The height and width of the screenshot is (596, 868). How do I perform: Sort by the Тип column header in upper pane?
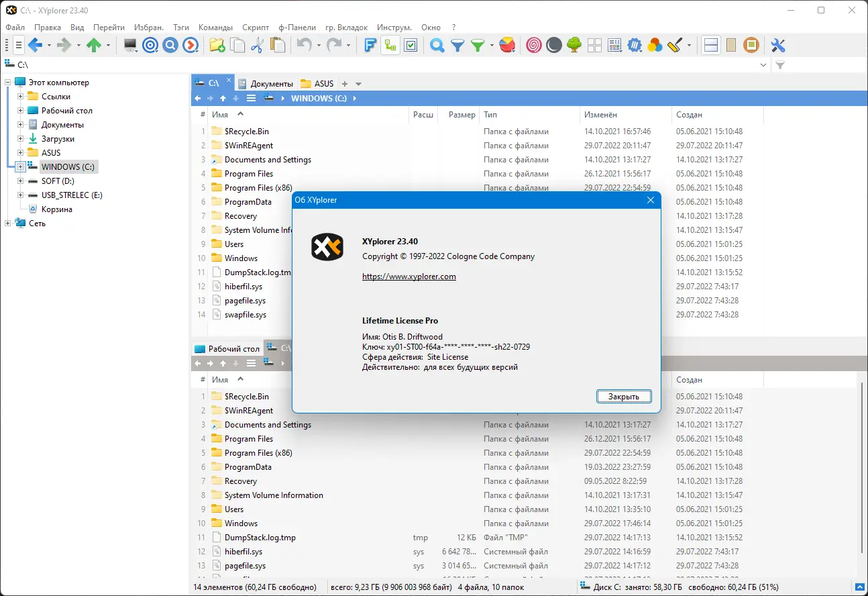pos(529,115)
